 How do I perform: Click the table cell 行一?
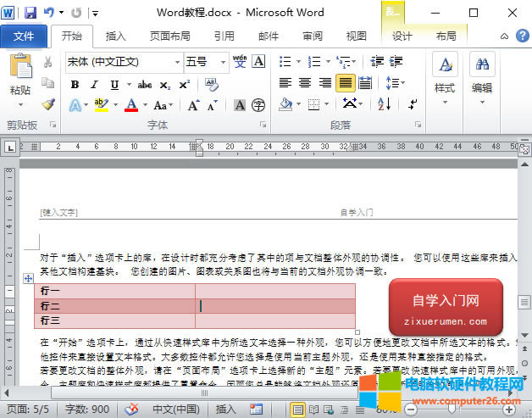pos(114,291)
